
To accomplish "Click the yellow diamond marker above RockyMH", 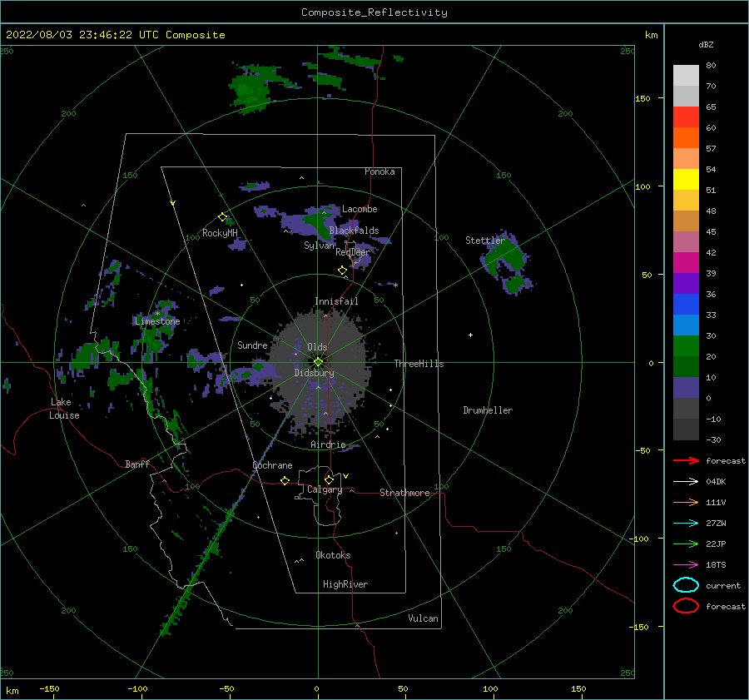I will 222,217.
